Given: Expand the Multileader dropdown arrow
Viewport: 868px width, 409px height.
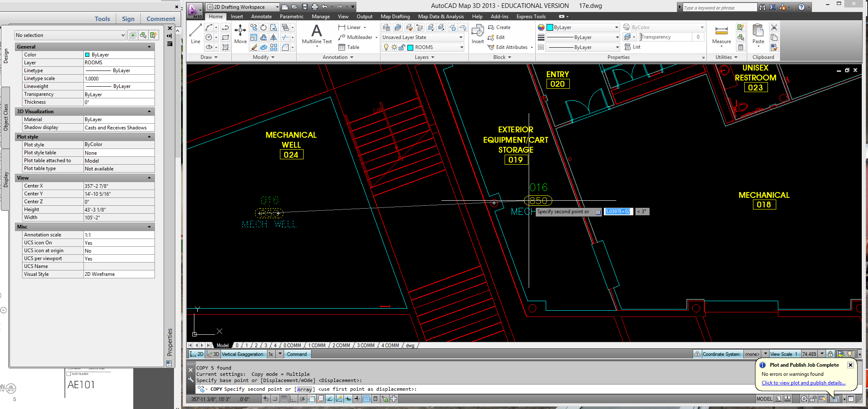Looking at the screenshot, I should [376, 37].
